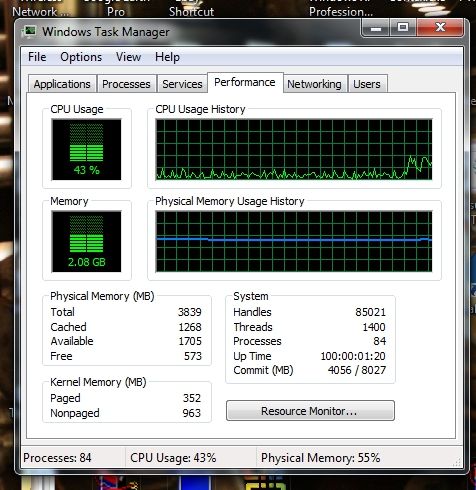The image size is (476, 490).
Task: Click the Up Time value 100:00:01:20
Action: (353, 356)
